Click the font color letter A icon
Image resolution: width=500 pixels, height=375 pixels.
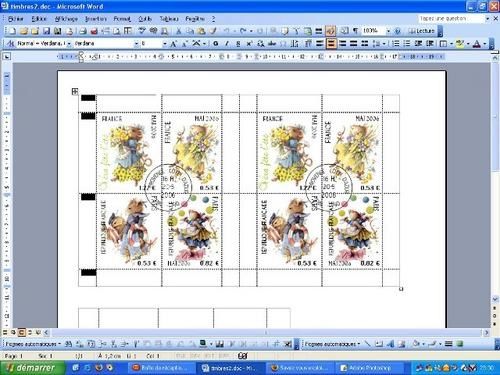(477, 43)
